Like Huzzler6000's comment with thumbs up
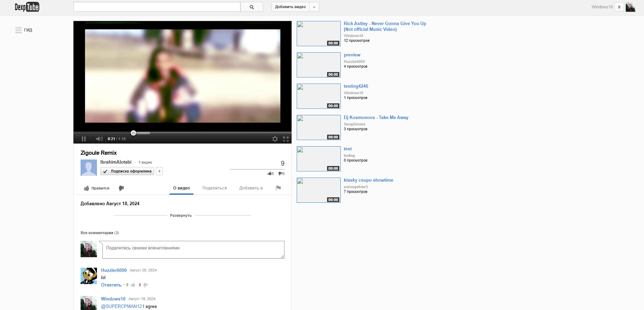Viewport: 644px width, 310px height. coord(133,285)
